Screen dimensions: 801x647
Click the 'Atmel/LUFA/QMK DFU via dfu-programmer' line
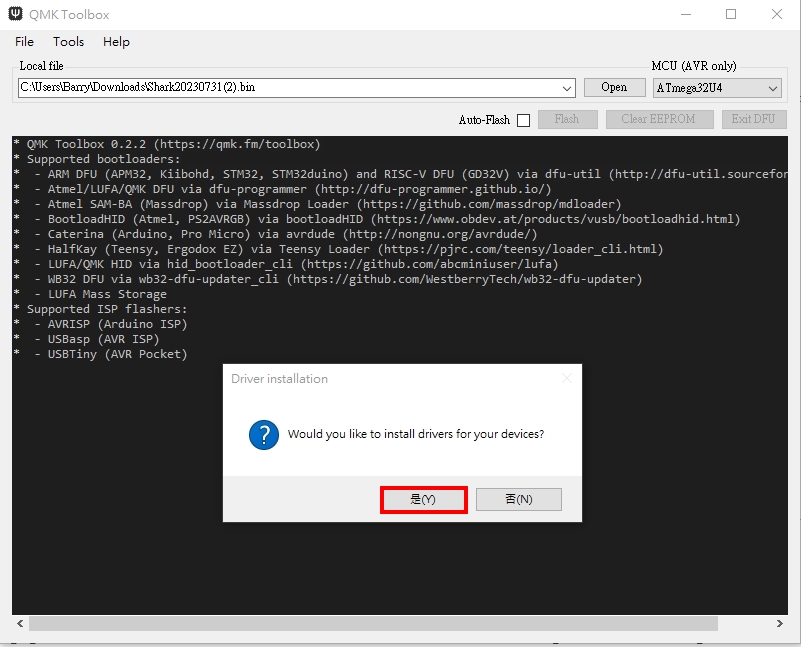pyautogui.click(x=283, y=189)
